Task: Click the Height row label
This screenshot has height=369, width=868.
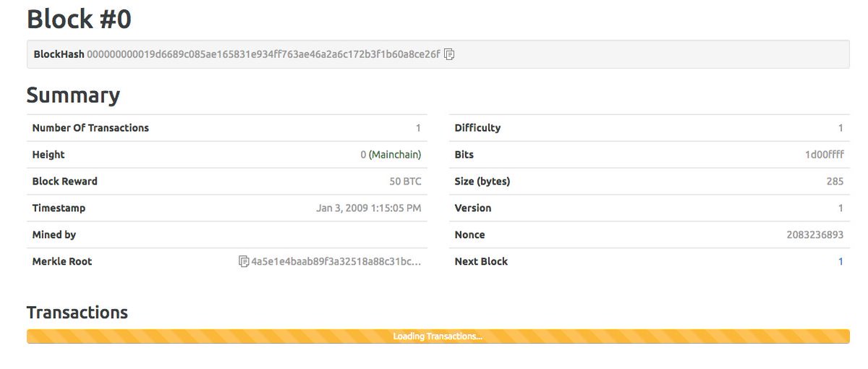Action: pyautogui.click(x=48, y=155)
